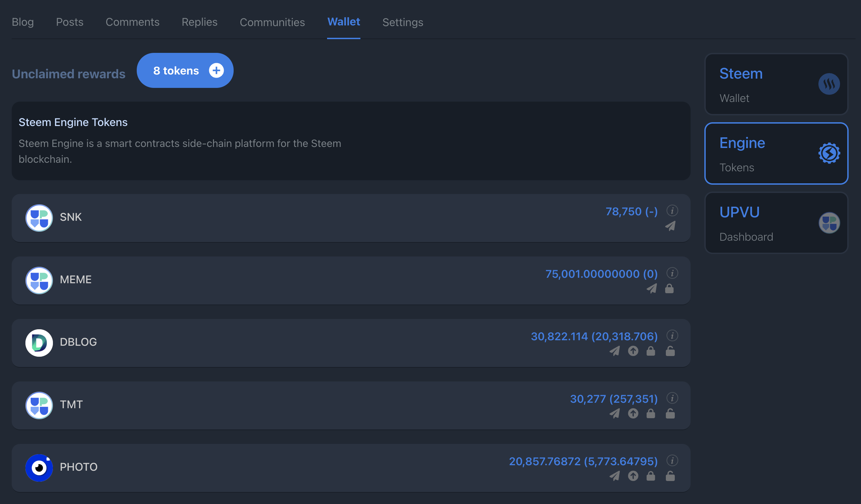Click MEME stake lock icon
This screenshot has width=861, height=504.
[x=669, y=289]
